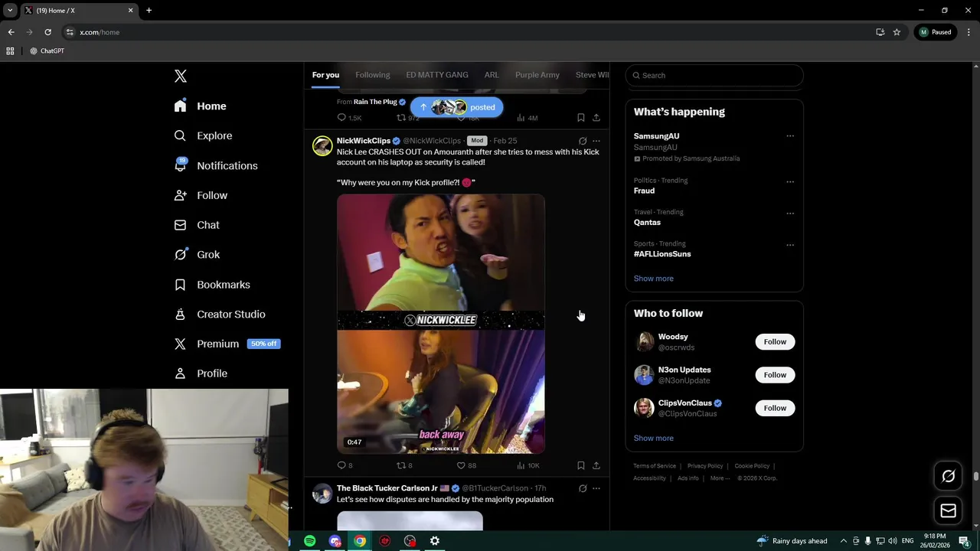The width and height of the screenshot is (980, 551).
Task: Show more in Who to follow
Action: coord(654,439)
